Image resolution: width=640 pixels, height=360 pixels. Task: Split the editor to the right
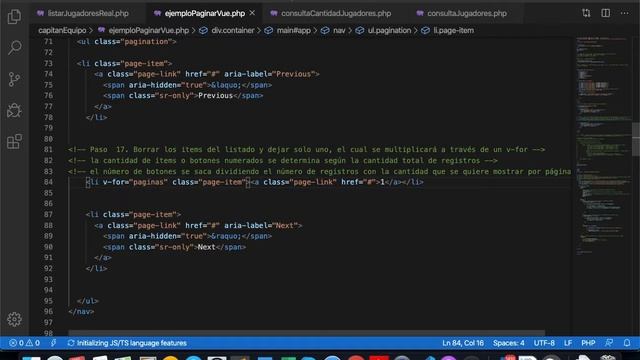point(606,13)
